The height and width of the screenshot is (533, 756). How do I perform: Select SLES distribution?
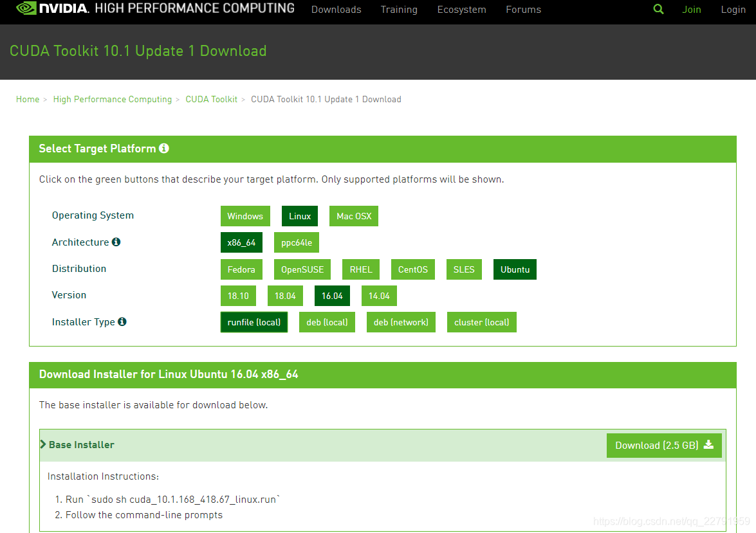point(464,269)
